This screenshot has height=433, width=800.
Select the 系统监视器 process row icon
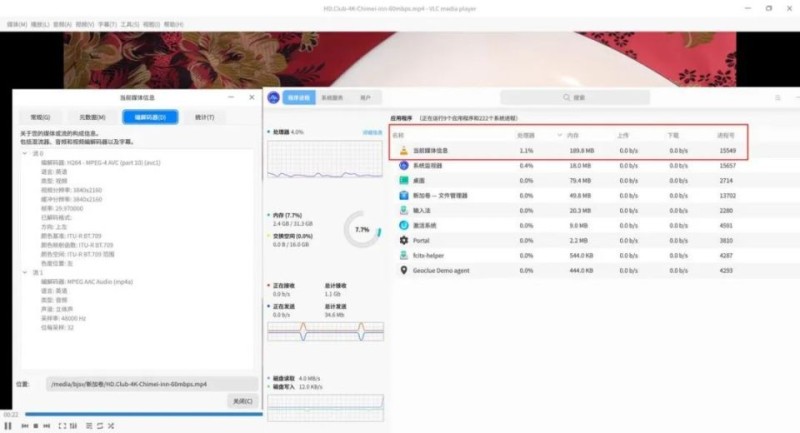click(x=402, y=165)
